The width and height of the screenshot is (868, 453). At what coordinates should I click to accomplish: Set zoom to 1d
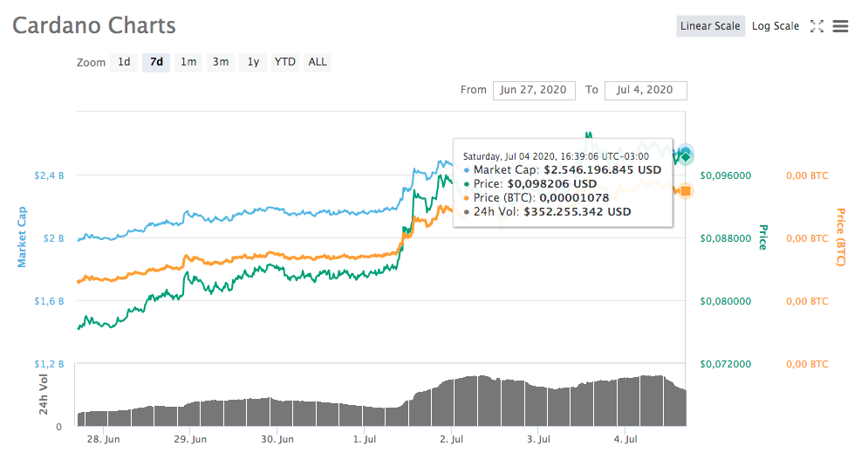pos(124,62)
